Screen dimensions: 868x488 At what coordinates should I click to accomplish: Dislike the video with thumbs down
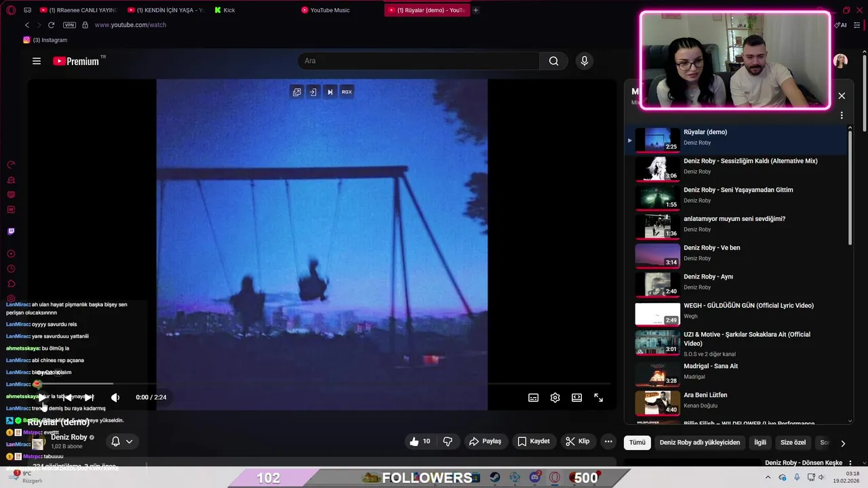(448, 441)
